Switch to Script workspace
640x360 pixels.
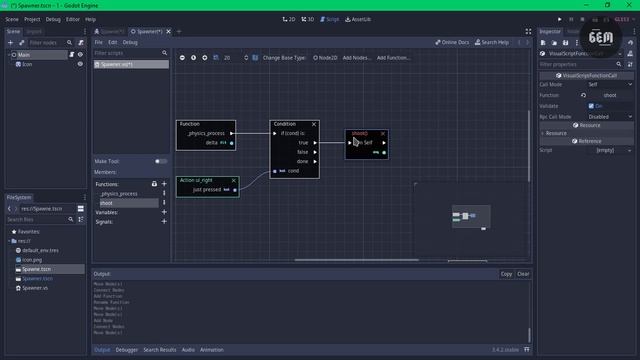329,19
